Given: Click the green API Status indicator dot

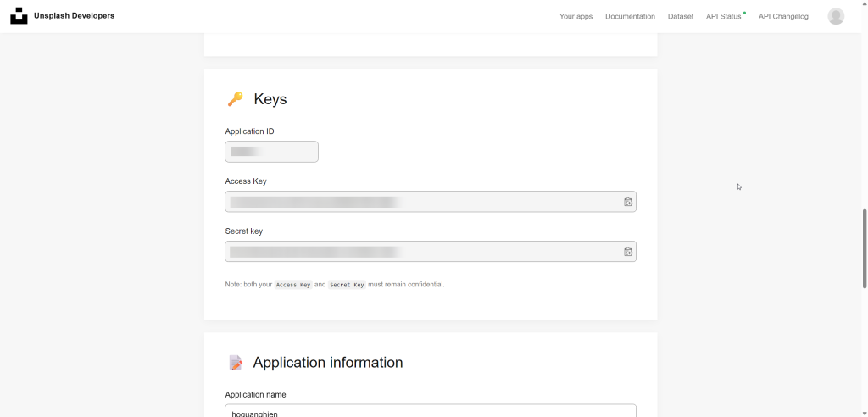Looking at the screenshot, I should coord(744,13).
